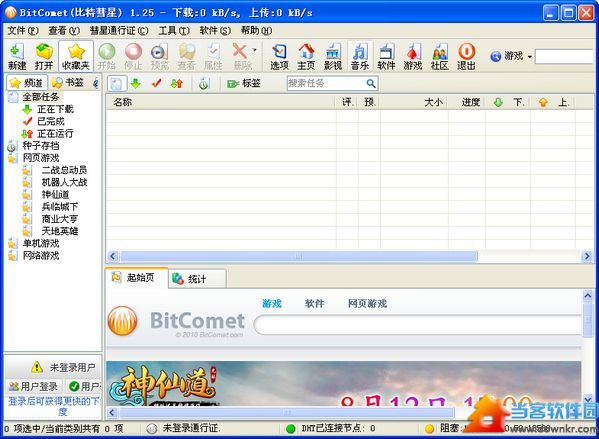Switch to the 统计 tab
Screen dimensions: 599x439
pos(197,279)
